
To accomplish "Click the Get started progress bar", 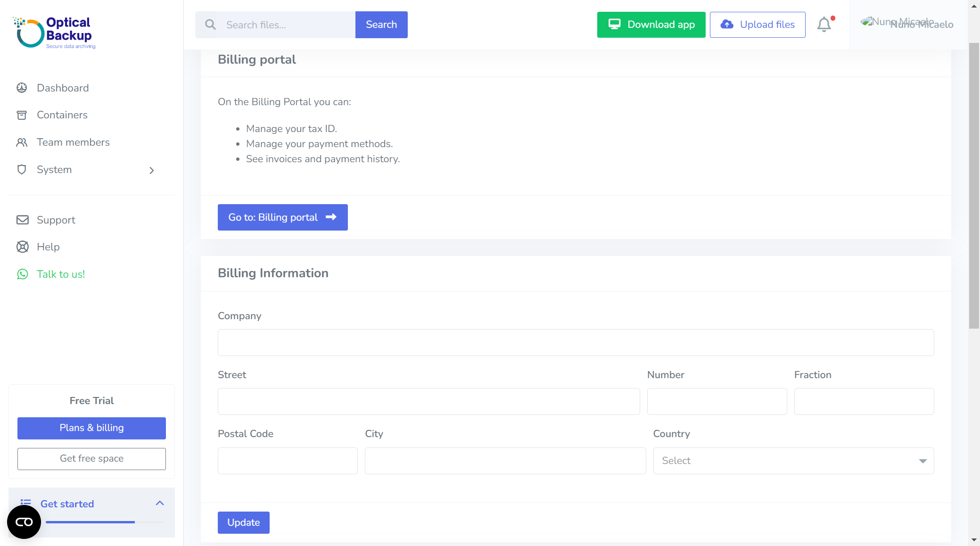I will [x=104, y=522].
